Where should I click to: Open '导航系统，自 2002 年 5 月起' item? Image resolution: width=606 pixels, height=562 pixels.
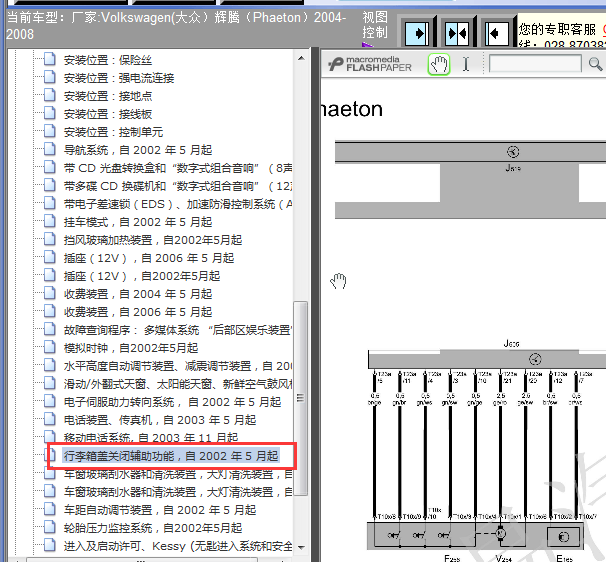(138, 150)
